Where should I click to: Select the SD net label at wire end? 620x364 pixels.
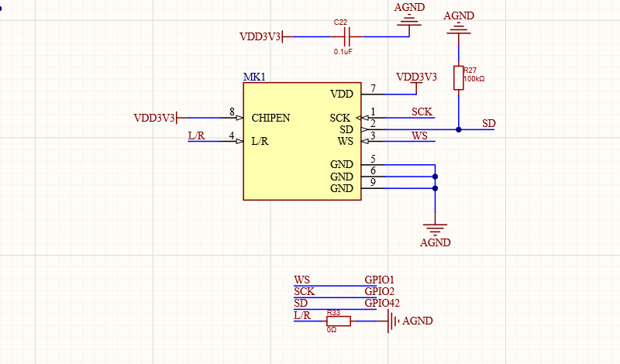tap(489, 124)
